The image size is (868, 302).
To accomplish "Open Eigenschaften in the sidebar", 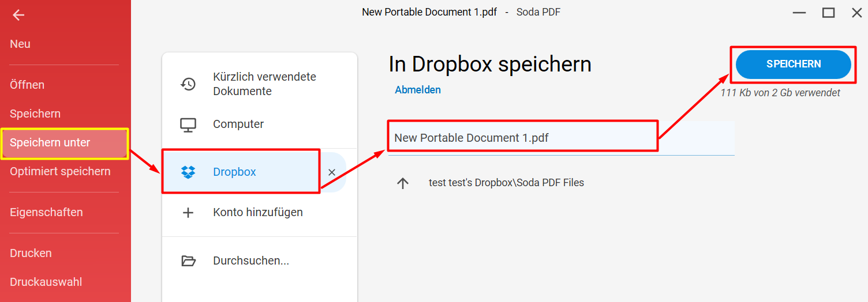I will (46, 212).
